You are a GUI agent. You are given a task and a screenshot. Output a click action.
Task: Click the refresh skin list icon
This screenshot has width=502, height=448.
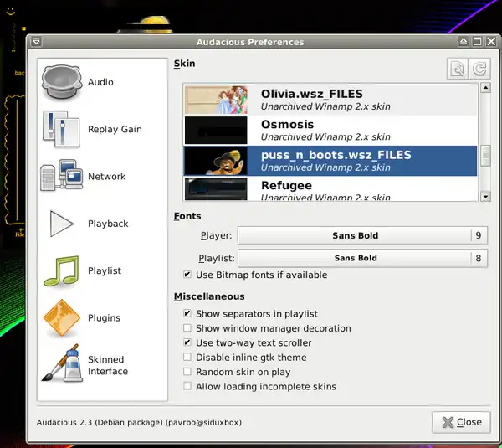[x=479, y=70]
